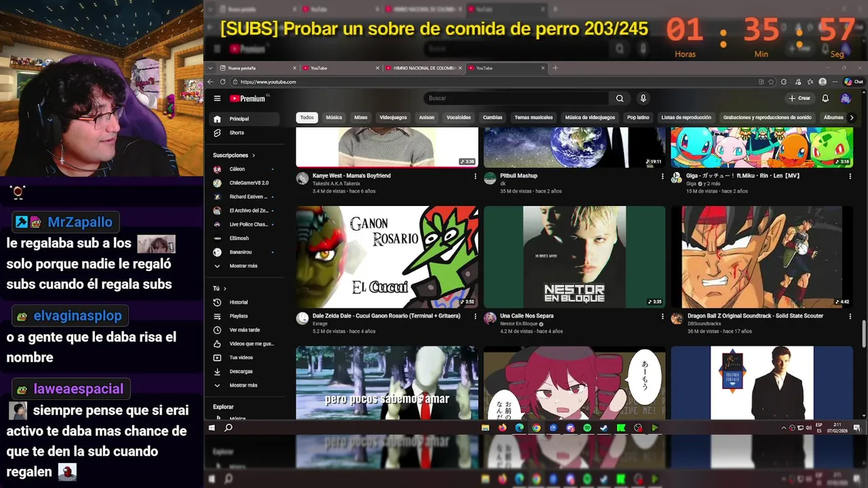The height and width of the screenshot is (488, 868).
Task: Open options for Pitbull Mashup video
Action: pos(663,176)
